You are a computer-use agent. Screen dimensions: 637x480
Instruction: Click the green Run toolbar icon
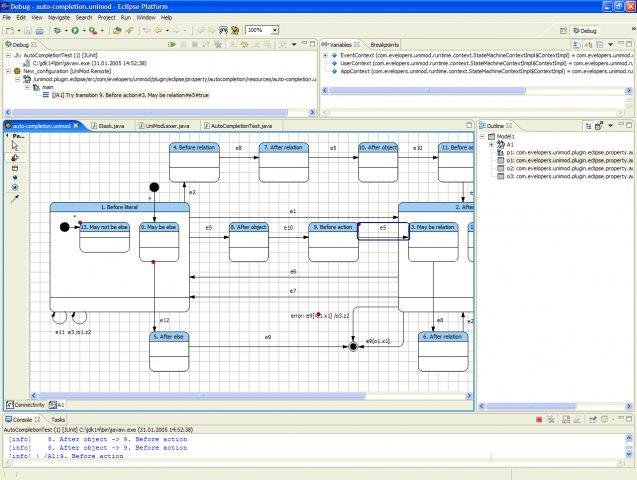(75, 31)
